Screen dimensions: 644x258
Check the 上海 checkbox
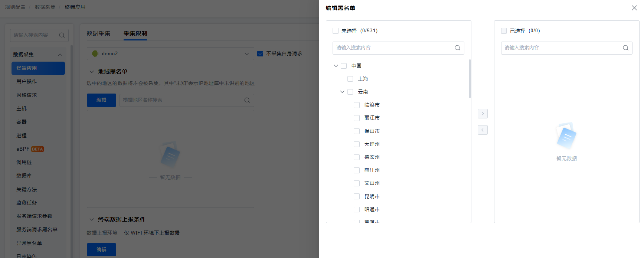350,79
